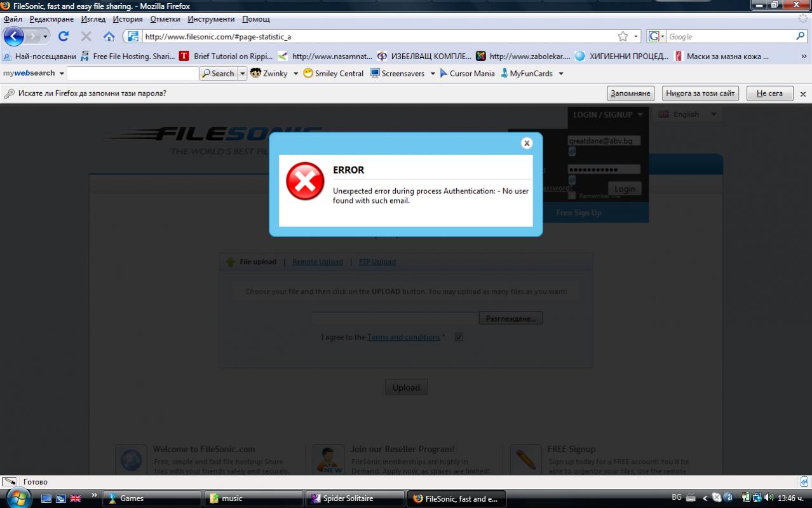Open Free File Hosting bookmark

point(128,56)
